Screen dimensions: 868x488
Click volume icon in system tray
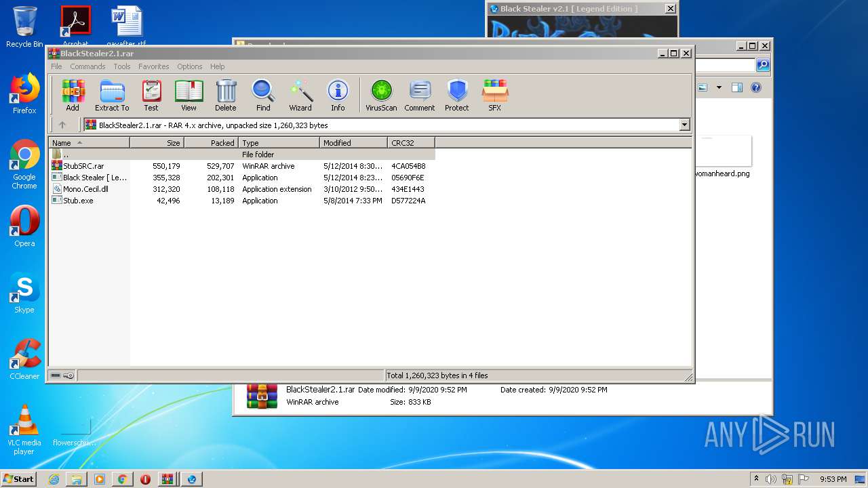(771, 479)
